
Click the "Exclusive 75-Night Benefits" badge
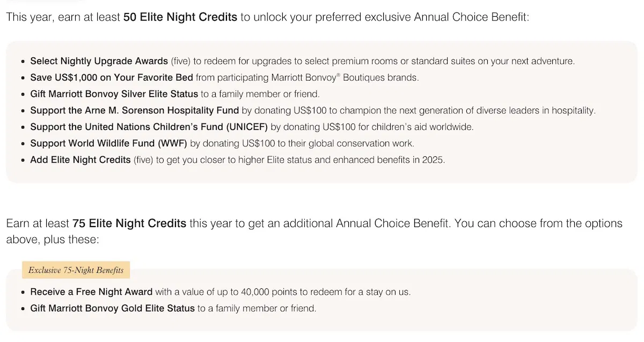point(76,270)
